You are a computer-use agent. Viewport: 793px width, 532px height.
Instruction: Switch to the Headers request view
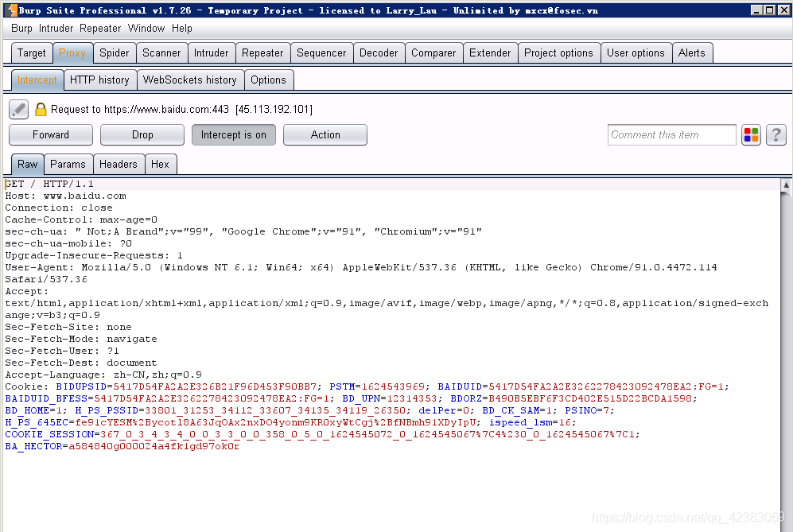coord(118,165)
